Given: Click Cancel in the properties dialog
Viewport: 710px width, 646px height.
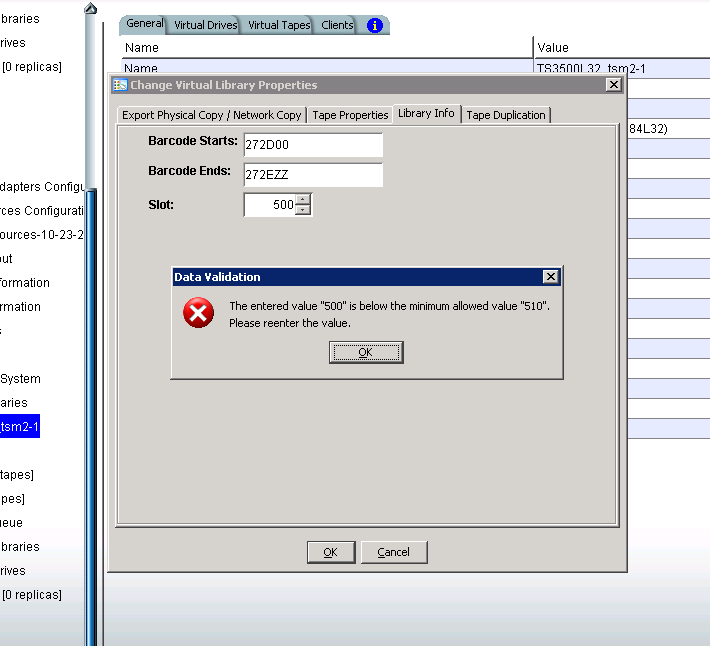Looking at the screenshot, I should pyautogui.click(x=393, y=552).
